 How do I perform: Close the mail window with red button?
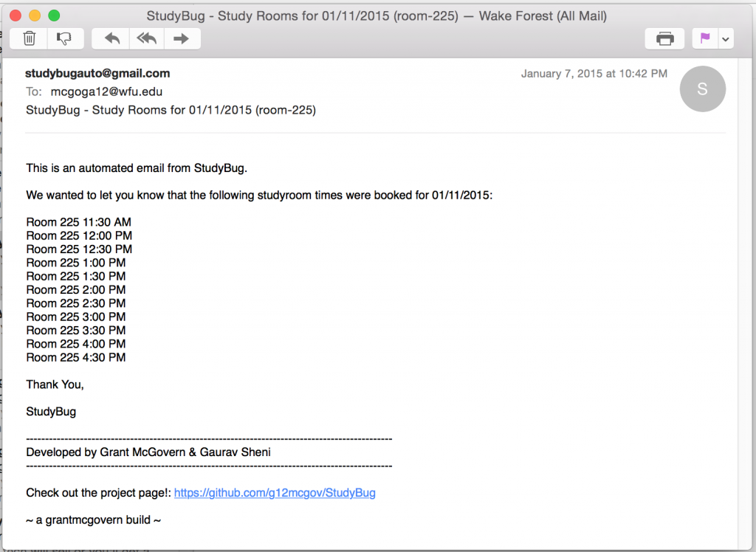point(16,15)
